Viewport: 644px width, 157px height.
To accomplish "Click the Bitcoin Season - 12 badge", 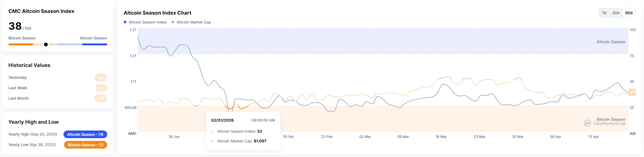I will point(85,145).
